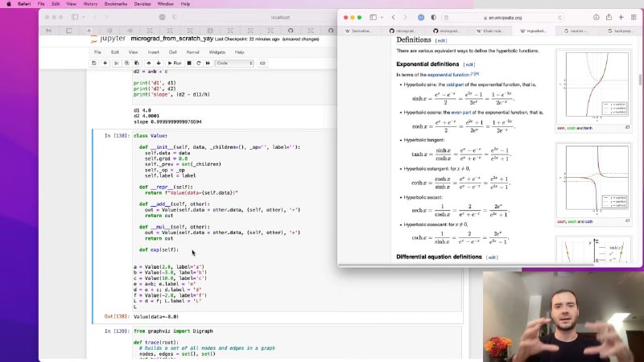This screenshot has width=644, height=362.
Task: Click the Jupyter logo
Action: point(108,39)
